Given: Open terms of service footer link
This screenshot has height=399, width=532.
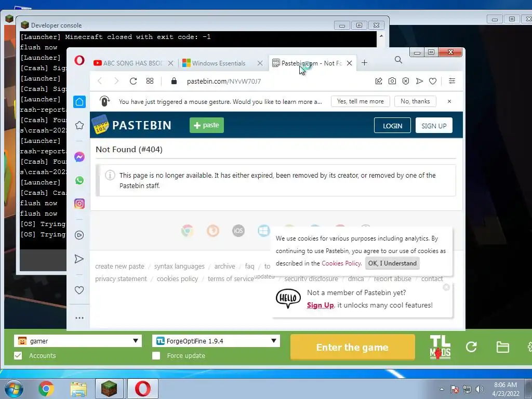Looking at the screenshot, I should pos(231,279).
